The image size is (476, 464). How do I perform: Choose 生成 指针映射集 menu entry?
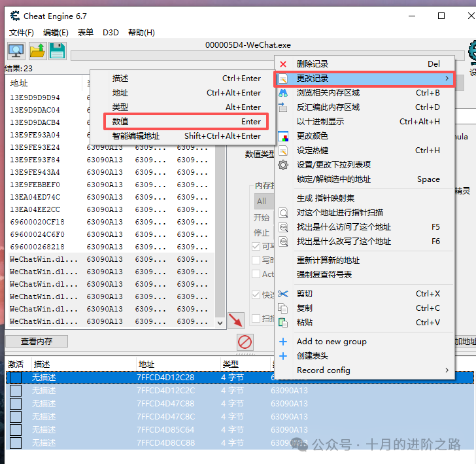364,198
